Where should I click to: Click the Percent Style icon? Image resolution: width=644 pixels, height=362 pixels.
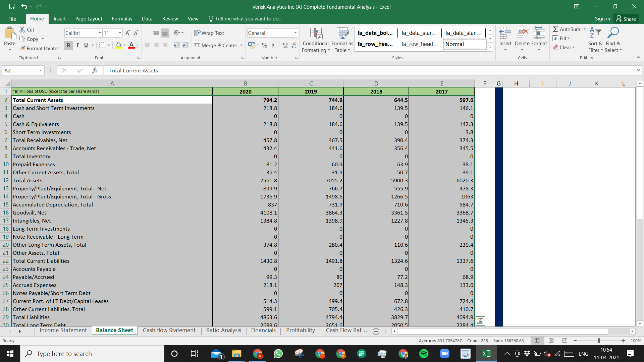[x=265, y=45]
